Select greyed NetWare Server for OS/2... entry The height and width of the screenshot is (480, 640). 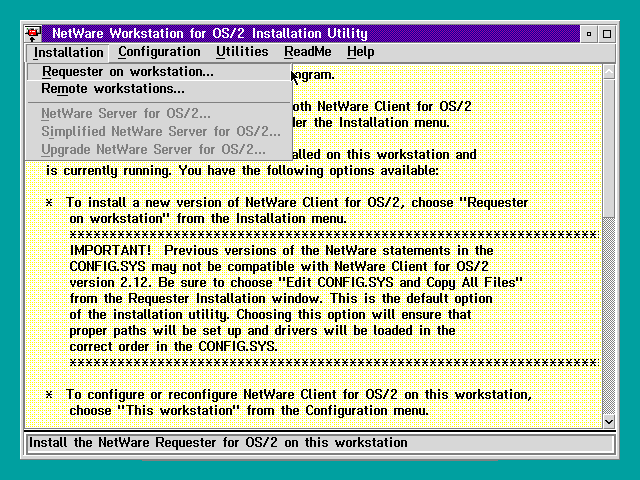[160, 113]
